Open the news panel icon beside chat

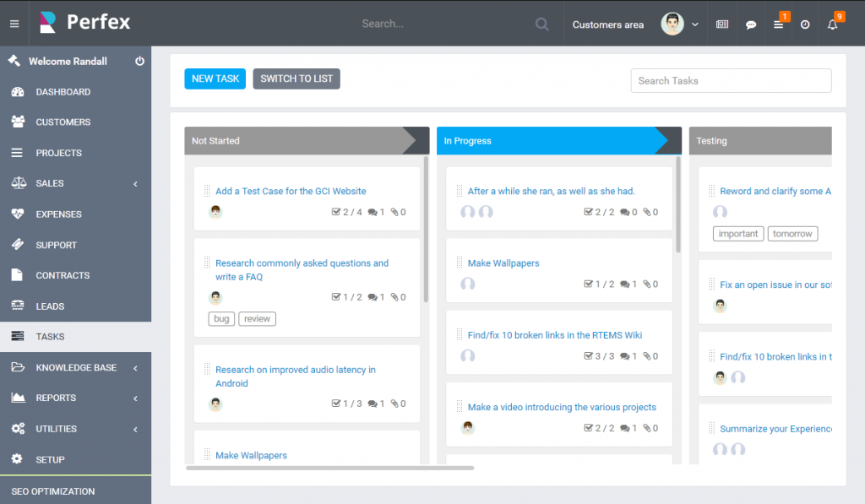tap(722, 24)
